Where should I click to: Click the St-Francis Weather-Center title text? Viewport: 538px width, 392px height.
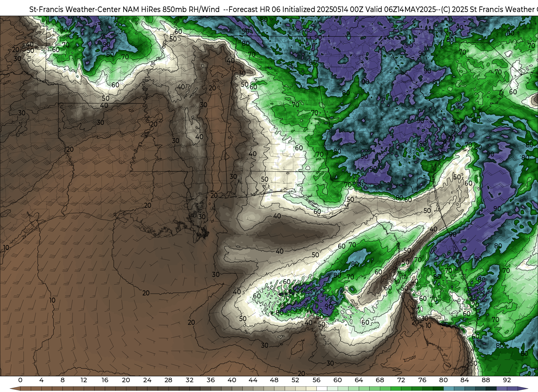[x=75, y=9]
